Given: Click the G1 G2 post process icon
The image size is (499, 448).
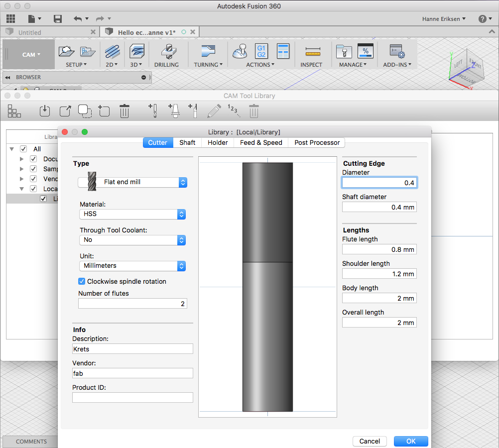Looking at the screenshot, I should pos(261,51).
